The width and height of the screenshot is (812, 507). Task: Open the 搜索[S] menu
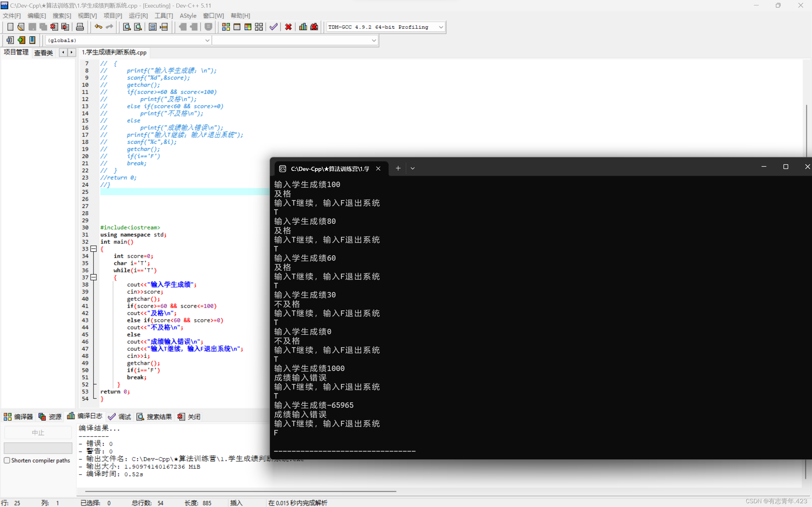[x=62, y=16]
